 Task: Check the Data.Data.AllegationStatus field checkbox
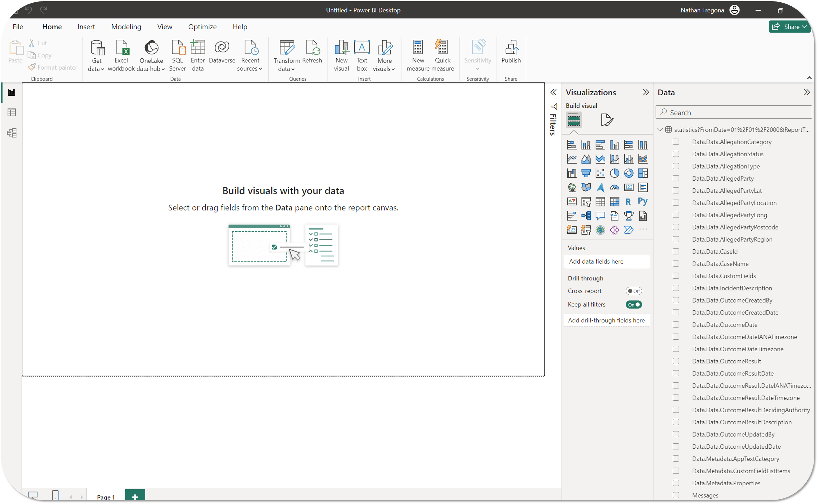click(x=676, y=154)
